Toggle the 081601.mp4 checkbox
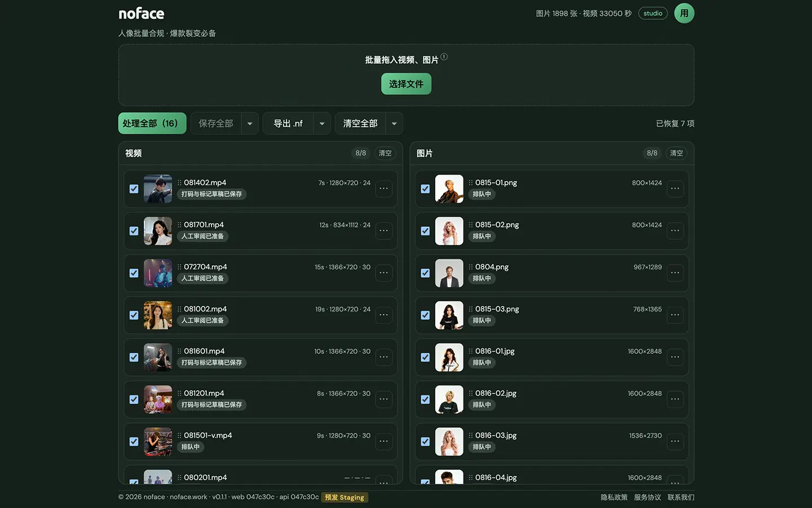 tap(134, 357)
